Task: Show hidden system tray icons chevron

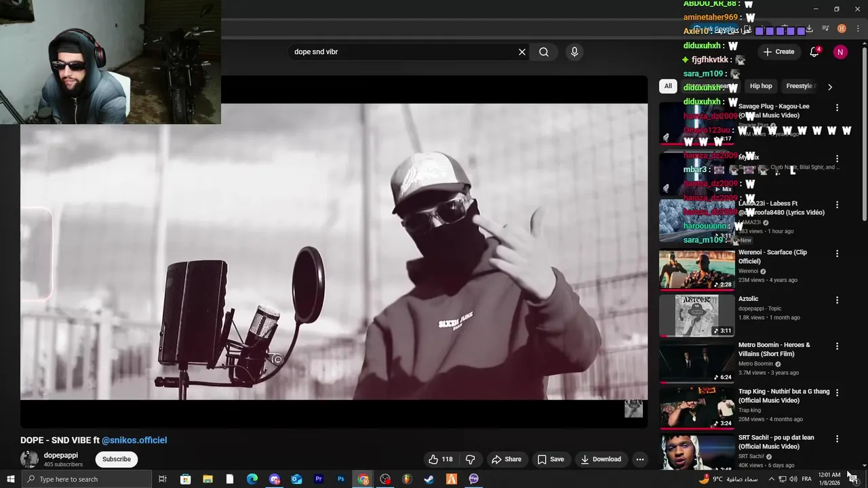Action: [771, 479]
